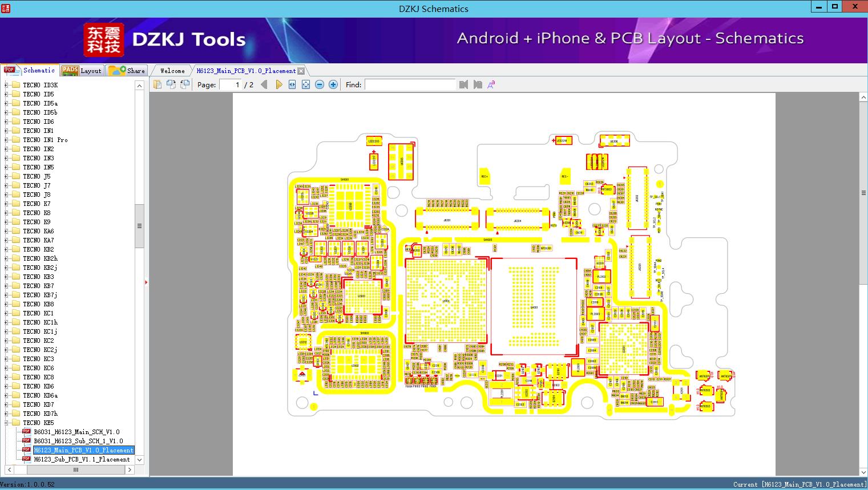The height and width of the screenshot is (490, 868).
Task: Click the document viewer scroll-down arrow
Action: point(863,472)
